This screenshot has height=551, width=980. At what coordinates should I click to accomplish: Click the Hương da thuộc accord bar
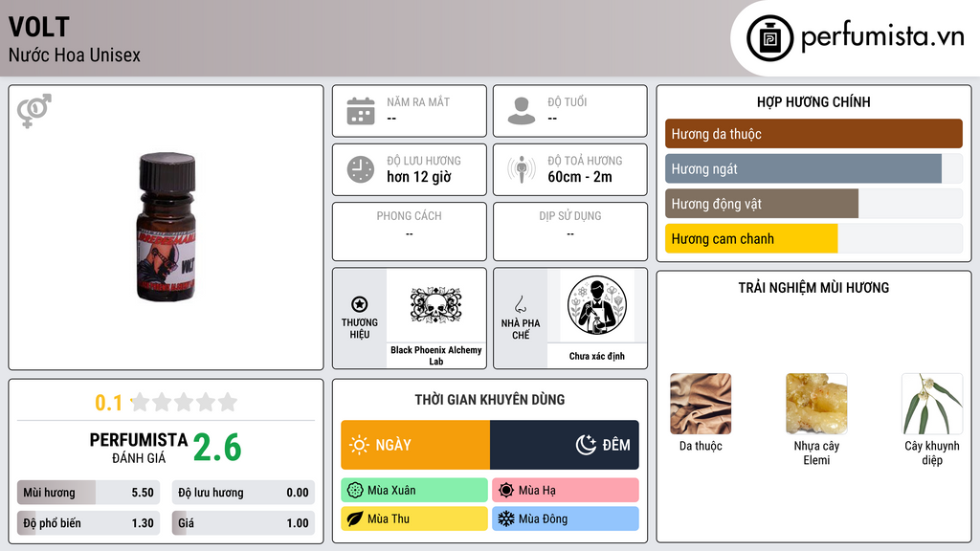pyautogui.click(x=813, y=134)
